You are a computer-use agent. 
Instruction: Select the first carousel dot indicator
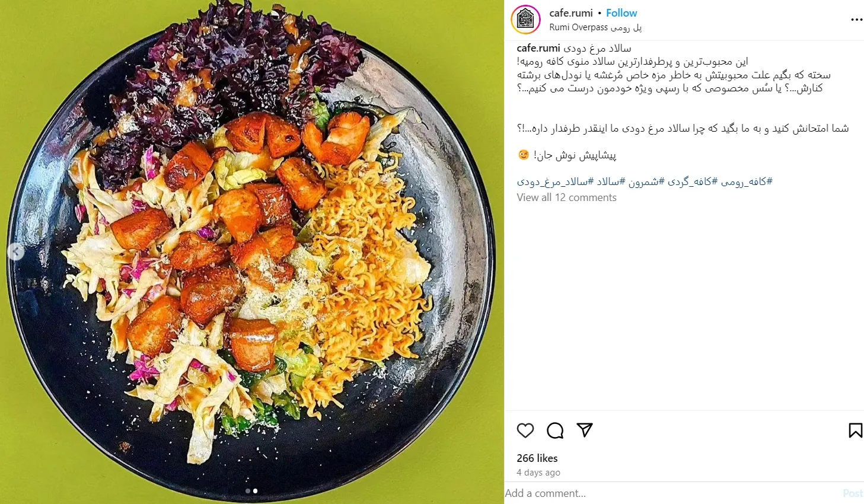pos(248,491)
